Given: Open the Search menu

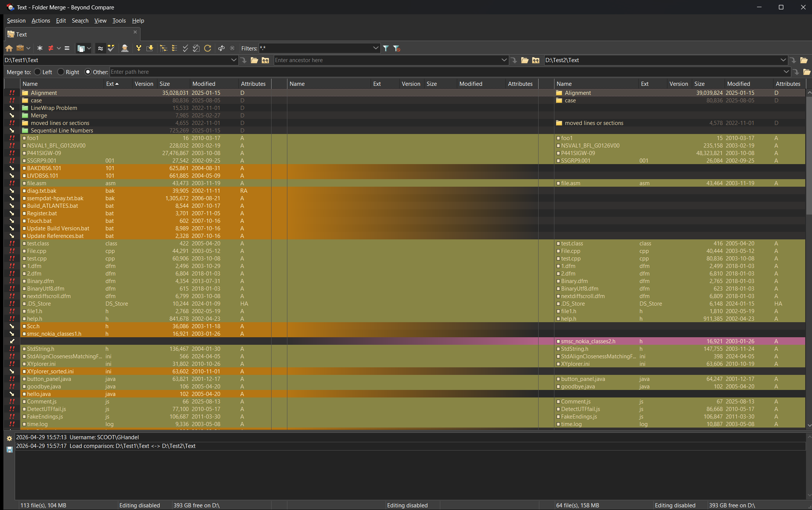Looking at the screenshot, I should [80, 21].
